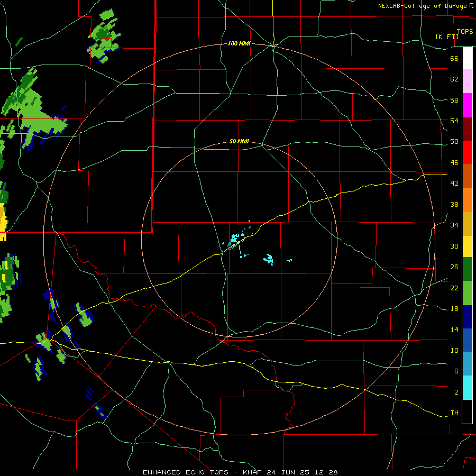
Task: Click the "TOPS" legend title
Action: (465, 32)
